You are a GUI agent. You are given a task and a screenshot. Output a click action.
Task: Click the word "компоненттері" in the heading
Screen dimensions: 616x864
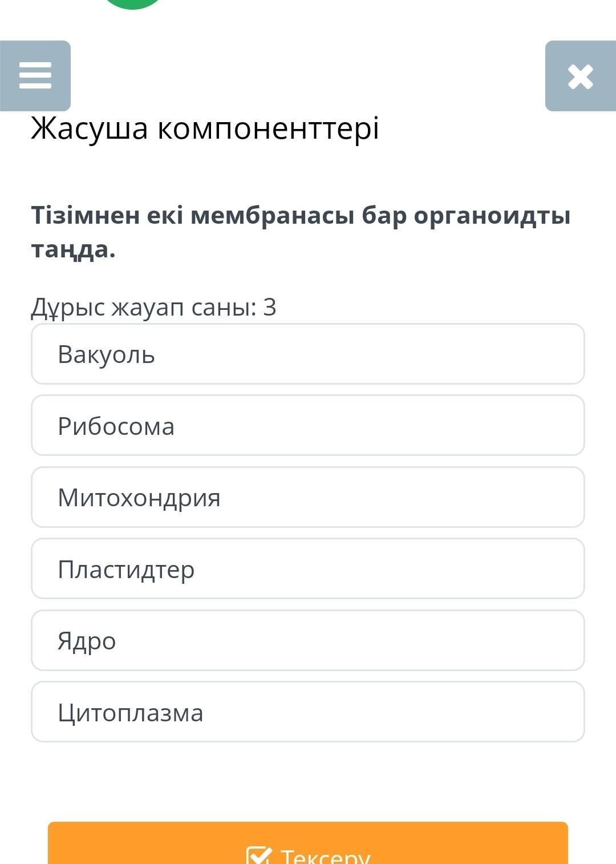click(x=268, y=128)
